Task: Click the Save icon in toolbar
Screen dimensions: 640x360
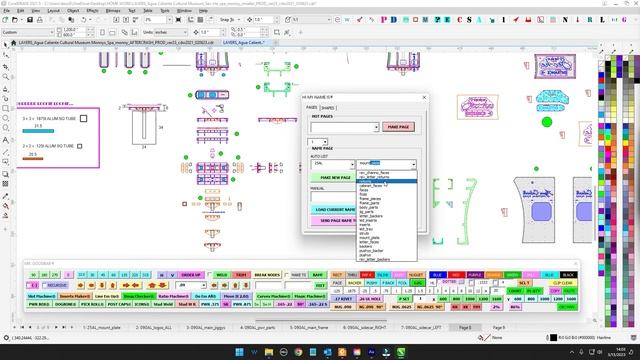Action: [x=30, y=20]
